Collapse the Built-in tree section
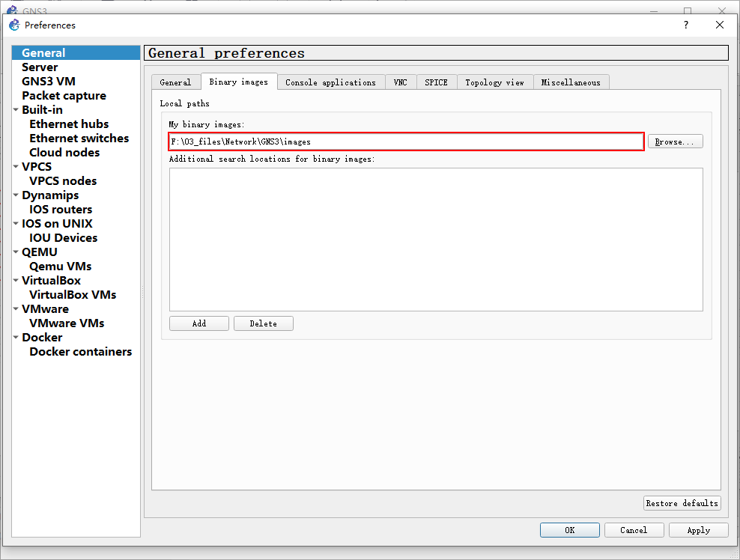 pos(16,109)
